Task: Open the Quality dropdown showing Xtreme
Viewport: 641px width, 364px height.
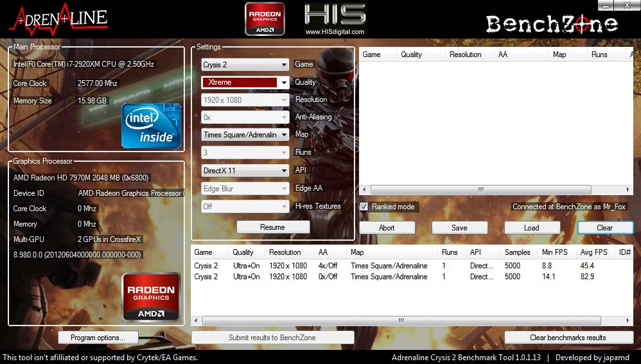Action: (x=245, y=82)
